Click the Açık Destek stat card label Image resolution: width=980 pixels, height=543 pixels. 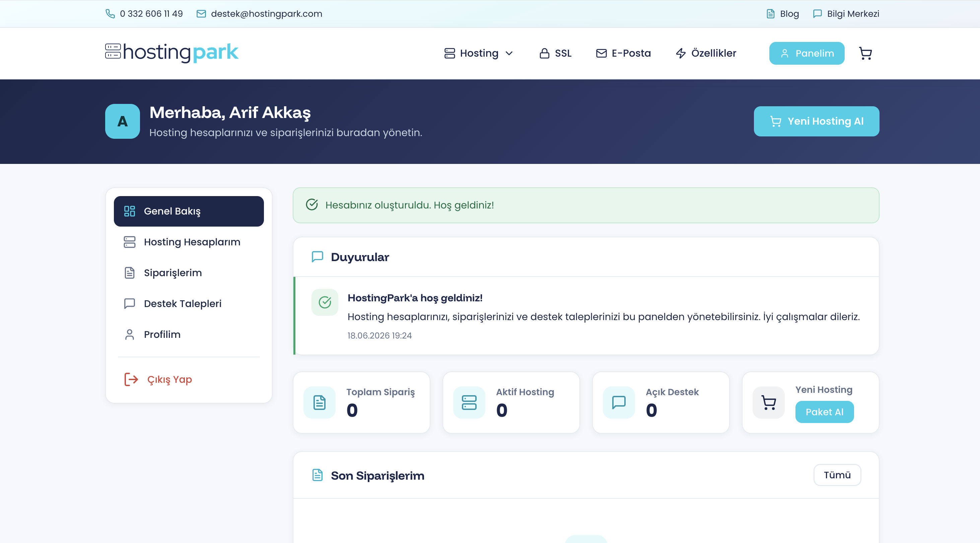pos(672,392)
